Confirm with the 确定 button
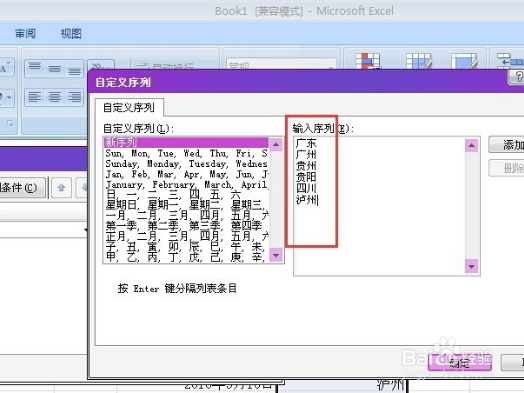Viewport: 524px width, 393px height. tap(460, 363)
